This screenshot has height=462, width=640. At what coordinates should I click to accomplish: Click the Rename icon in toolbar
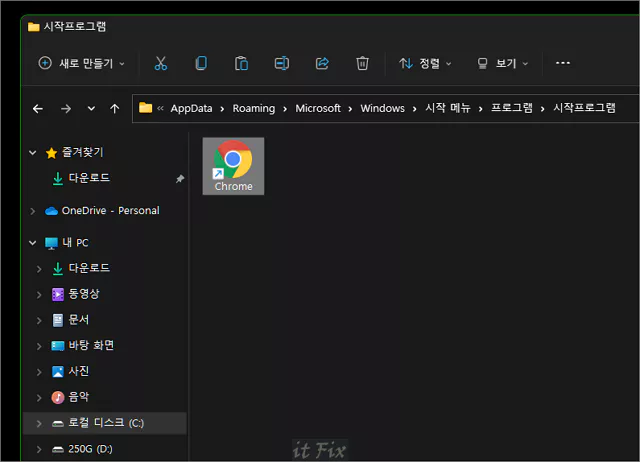(x=282, y=63)
